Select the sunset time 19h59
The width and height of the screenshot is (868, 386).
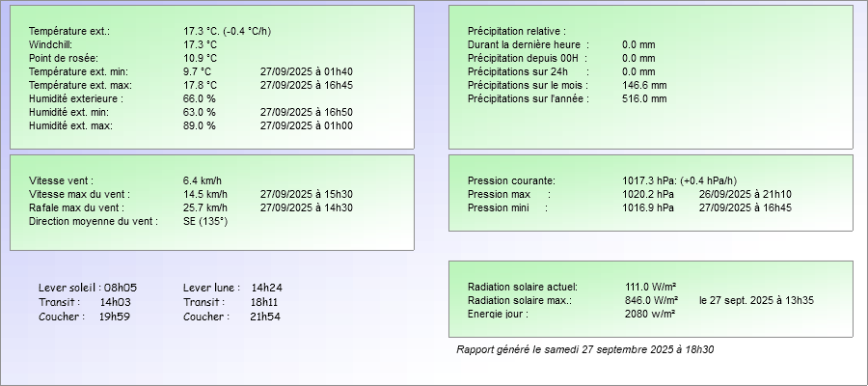(115, 317)
